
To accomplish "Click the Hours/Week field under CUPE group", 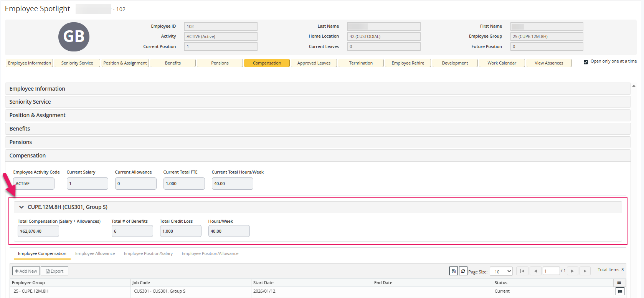I will pyautogui.click(x=229, y=231).
